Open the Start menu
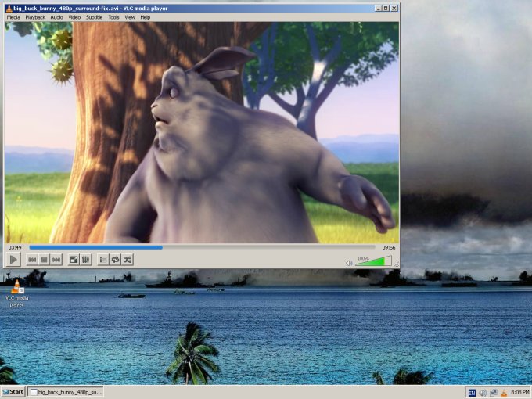Screen dimensions: 532x399 coord(13,392)
